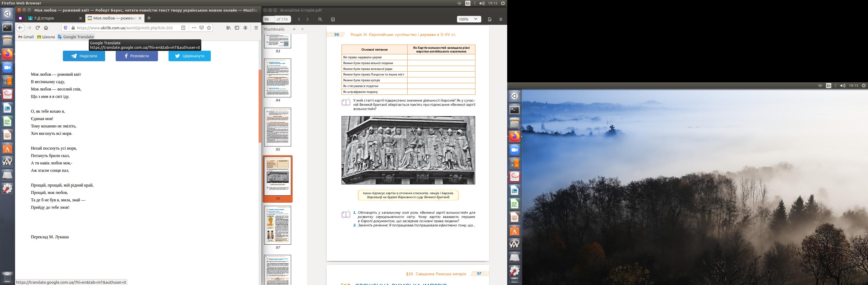Bookmark this page with star icon
Image resolution: width=868 pixels, height=285 pixels.
pos(209,28)
